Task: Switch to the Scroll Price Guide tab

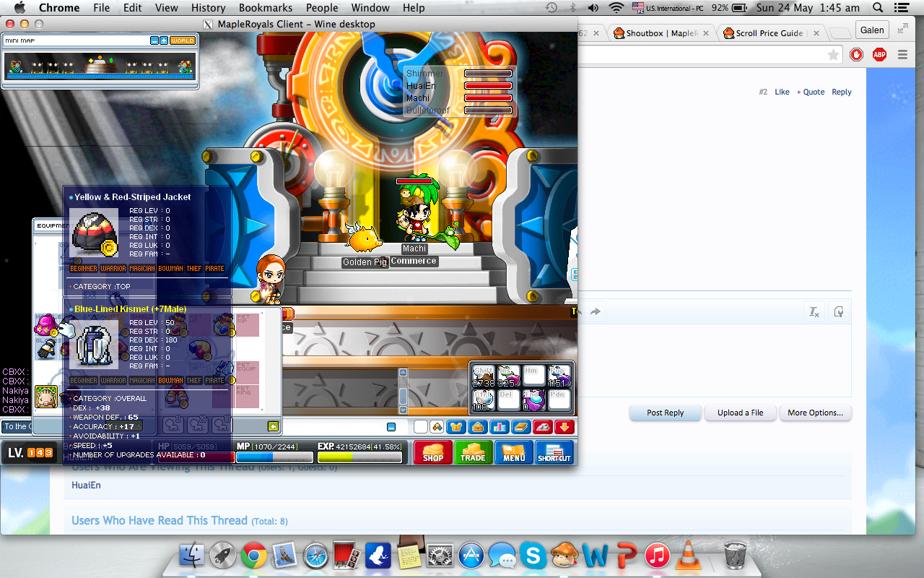Action: click(x=769, y=33)
